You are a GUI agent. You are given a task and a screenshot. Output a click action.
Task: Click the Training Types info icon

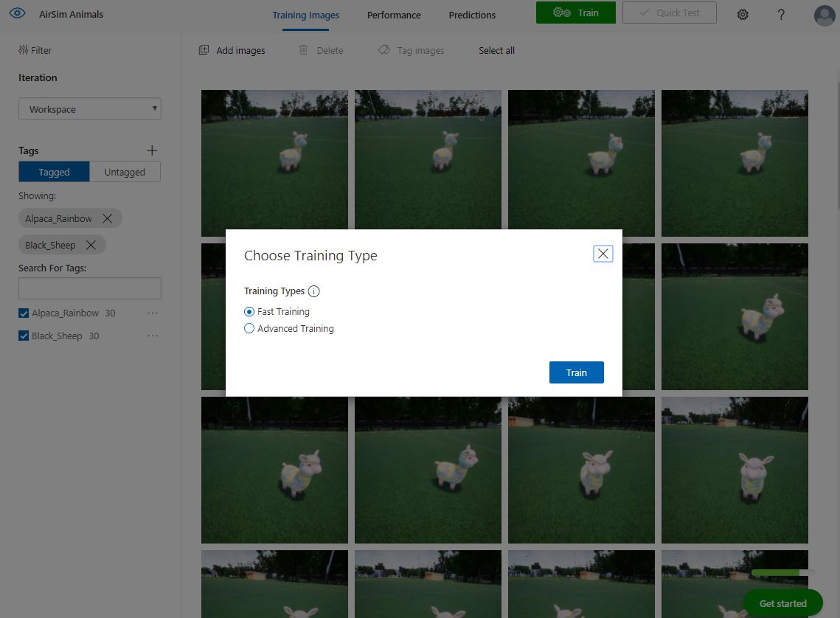coord(314,291)
